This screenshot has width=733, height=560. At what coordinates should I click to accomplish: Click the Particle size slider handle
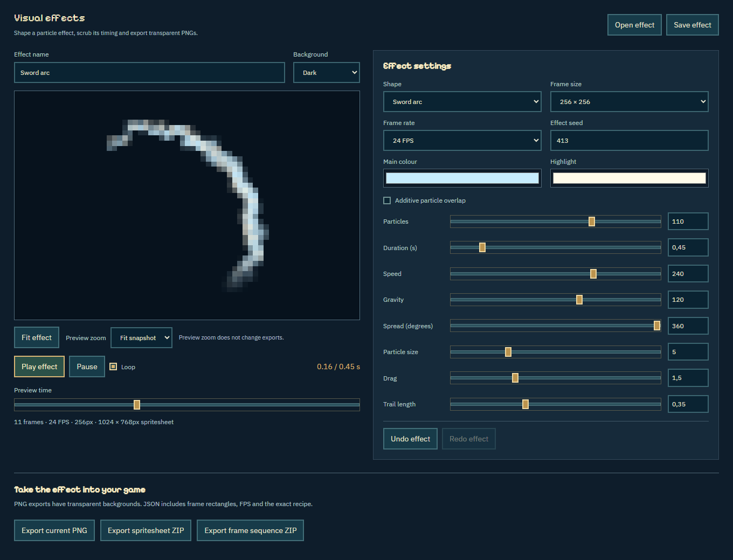[x=508, y=352]
